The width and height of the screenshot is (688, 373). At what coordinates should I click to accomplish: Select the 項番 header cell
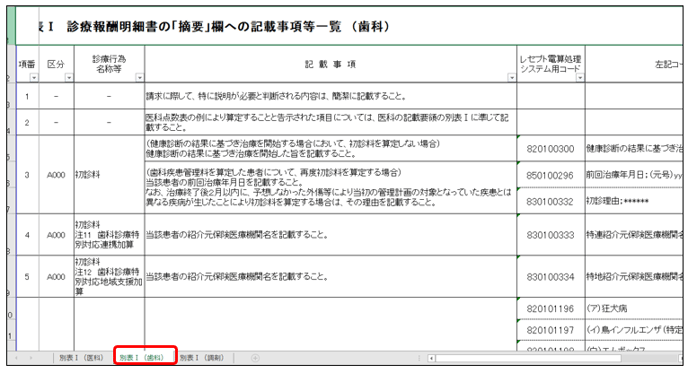[27, 64]
